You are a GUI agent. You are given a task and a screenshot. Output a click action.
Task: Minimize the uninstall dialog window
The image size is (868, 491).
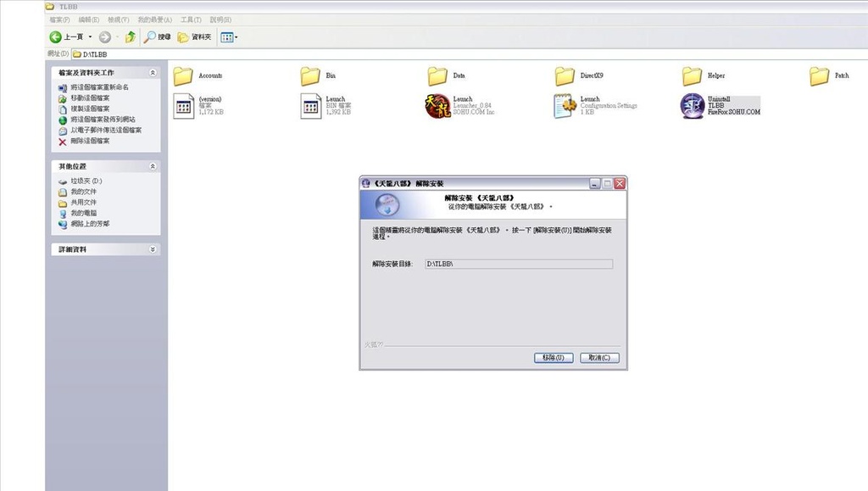tap(594, 183)
